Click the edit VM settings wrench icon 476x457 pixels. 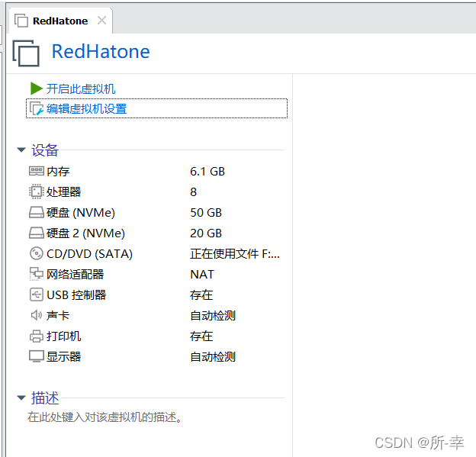(x=37, y=108)
